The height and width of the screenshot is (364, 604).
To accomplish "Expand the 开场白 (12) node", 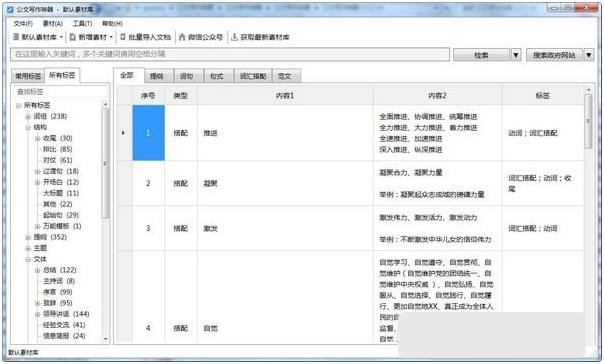I will point(38,182).
